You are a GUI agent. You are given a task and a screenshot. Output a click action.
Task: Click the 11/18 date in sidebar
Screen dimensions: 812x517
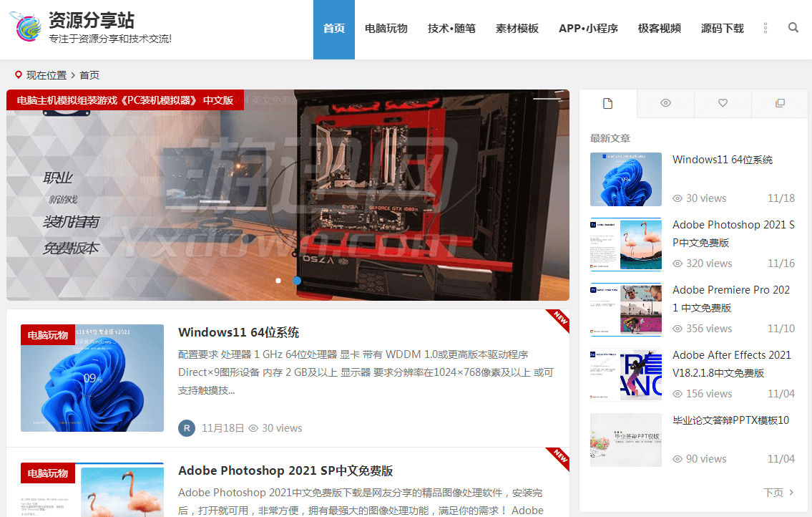pyautogui.click(x=781, y=198)
